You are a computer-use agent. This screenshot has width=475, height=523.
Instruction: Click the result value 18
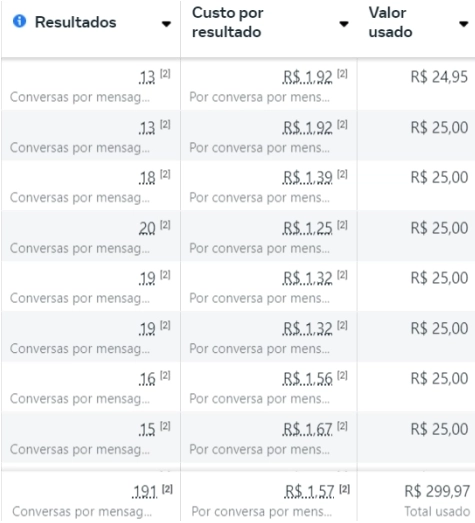tap(147, 178)
